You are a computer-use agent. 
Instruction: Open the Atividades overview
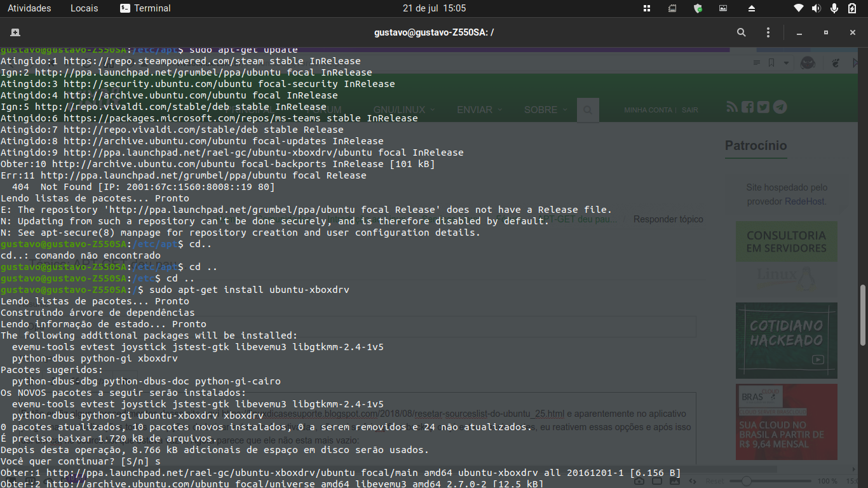29,8
